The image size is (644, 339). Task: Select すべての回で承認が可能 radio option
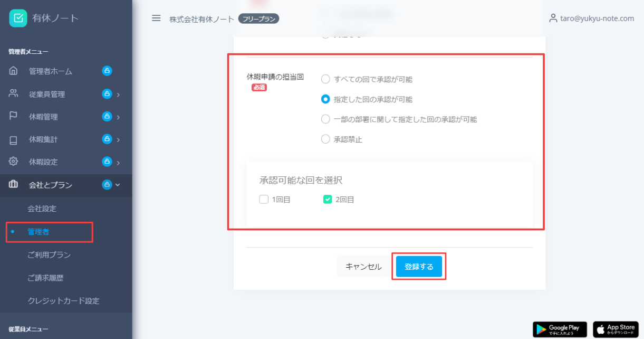[325, 79]
